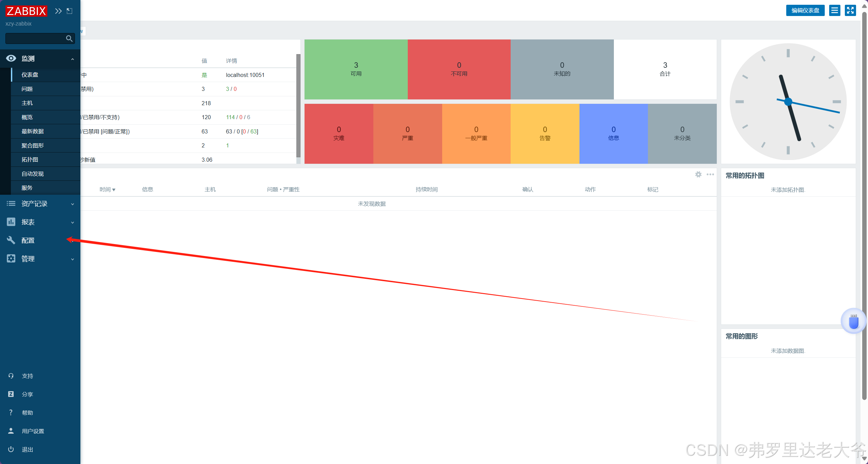Click 退出 logout link
Viewport: 868px width, 464px height.
(x=27, y=449)
